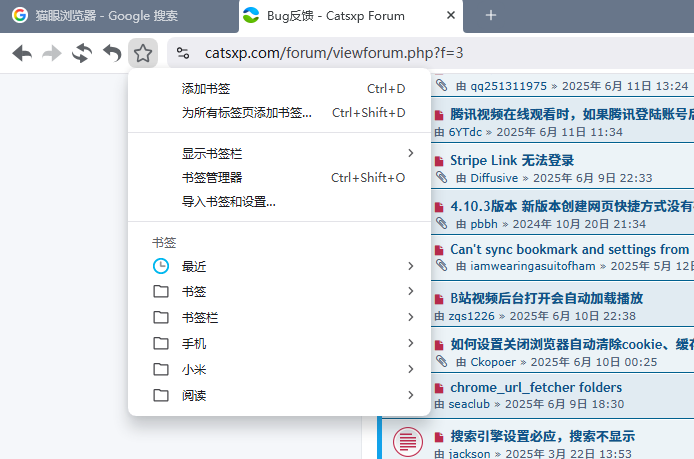
Task: Click attachment paperclip on Ckopoer post
Action: tap(441, 361)
